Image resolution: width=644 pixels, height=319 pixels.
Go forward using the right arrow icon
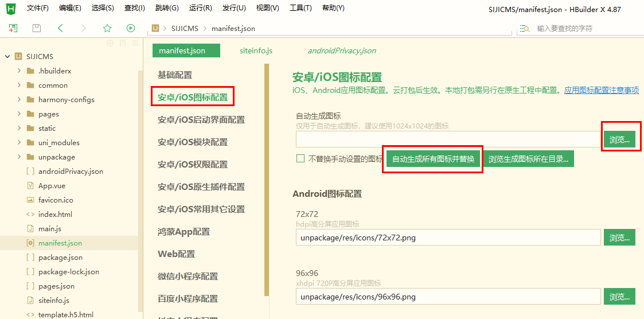(x=84, y=28)
